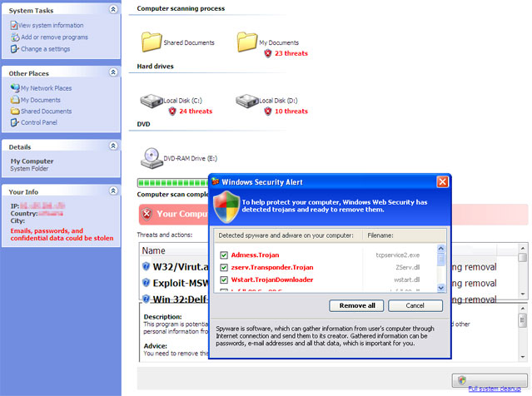Open the Full system cleanup link
The width and height of the screenshot is (532, 396).
(495, 389)
